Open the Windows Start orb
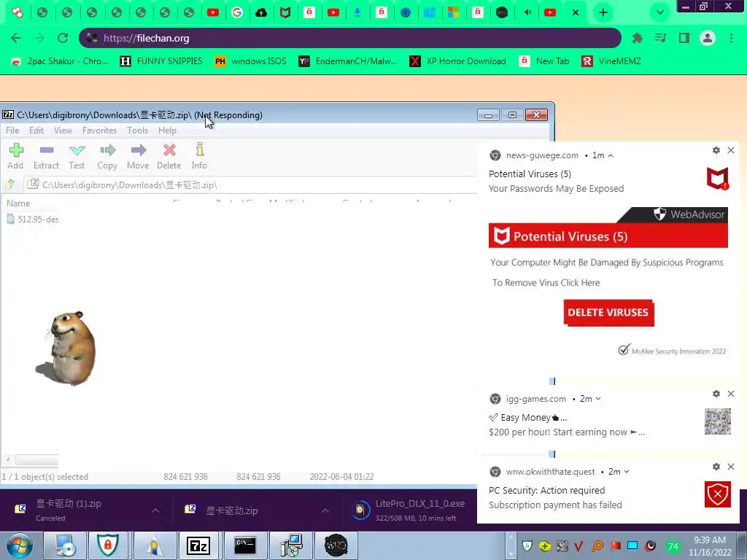 click(20, 545)
